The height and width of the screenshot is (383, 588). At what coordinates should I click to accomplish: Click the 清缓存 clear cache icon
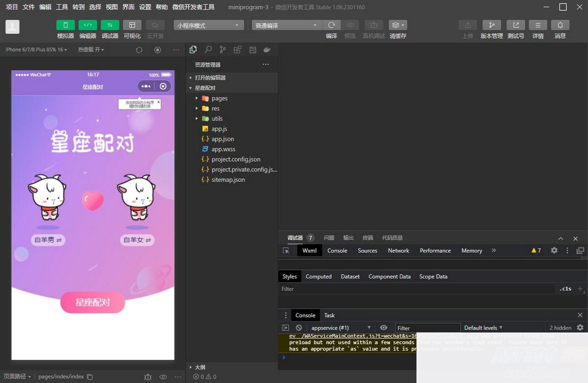click(x=395, y=25)
